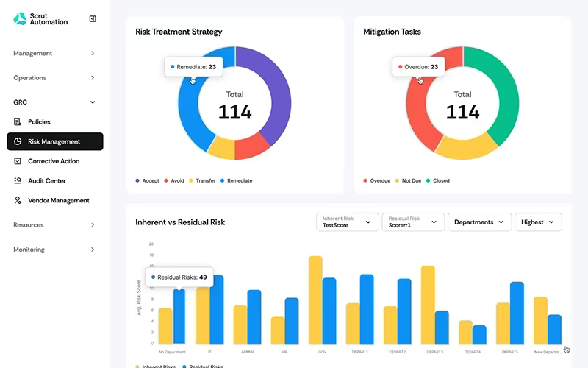Toggle the Overdue legend item

tap(377, 180)
